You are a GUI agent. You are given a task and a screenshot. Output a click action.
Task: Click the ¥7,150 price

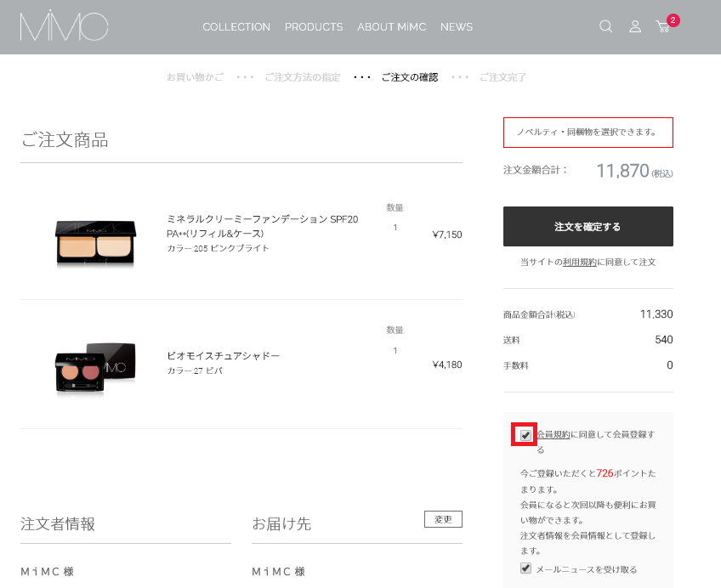pos(447,235)
